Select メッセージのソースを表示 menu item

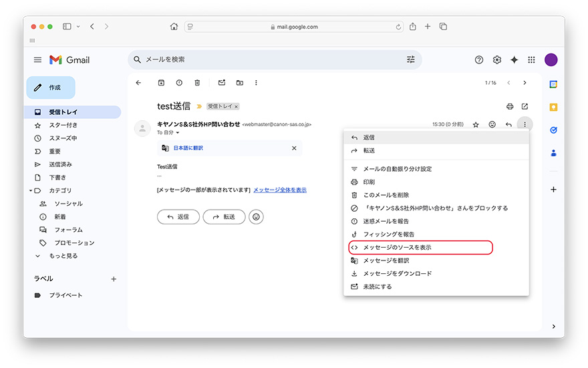tap(397, 247)
